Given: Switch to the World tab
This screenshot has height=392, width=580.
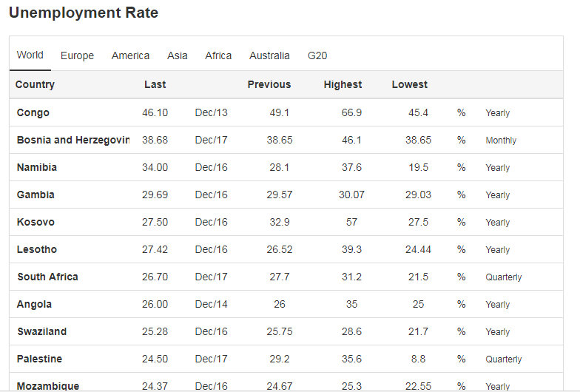Looking at the screenshot, I should point(30,55).
